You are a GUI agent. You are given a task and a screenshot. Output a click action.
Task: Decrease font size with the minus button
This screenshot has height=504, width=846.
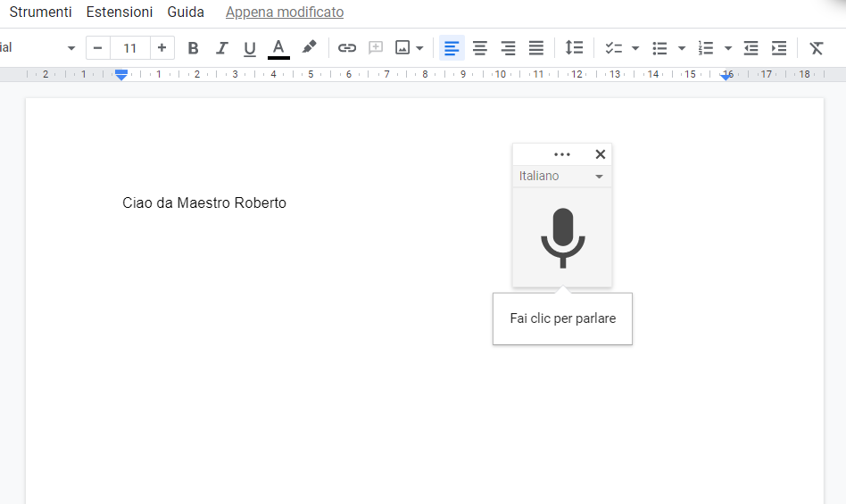[x=97, y=48]
